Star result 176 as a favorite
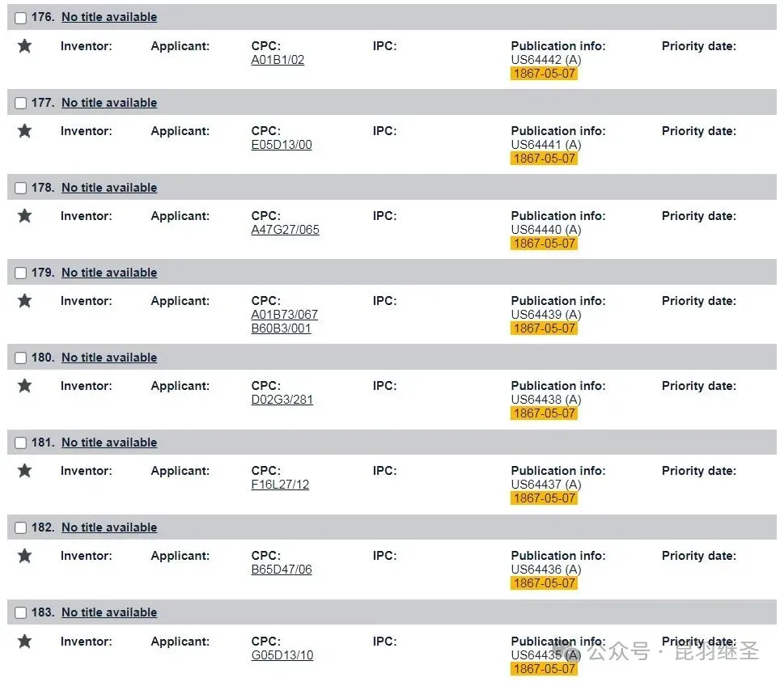 pos(24,46)
